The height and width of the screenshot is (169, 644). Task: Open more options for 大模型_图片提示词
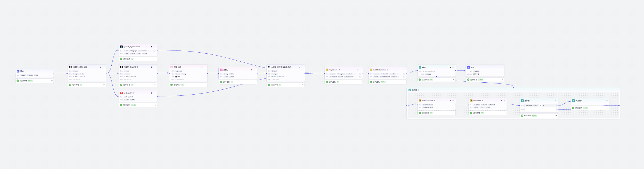[x=155, y=67]
